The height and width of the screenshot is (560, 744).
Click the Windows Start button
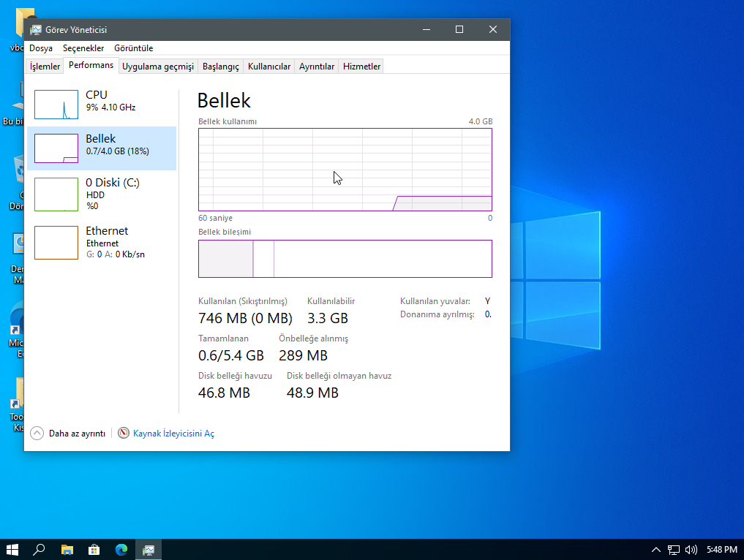tap(12, 550)
